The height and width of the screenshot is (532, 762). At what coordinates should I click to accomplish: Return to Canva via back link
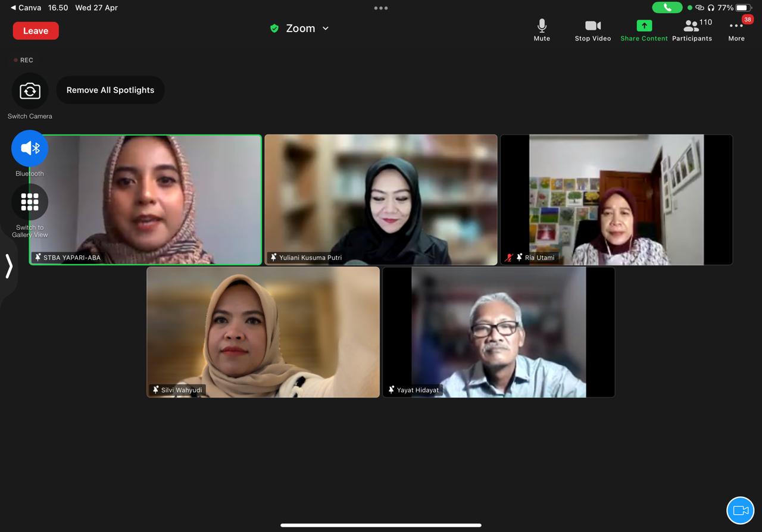26,8
